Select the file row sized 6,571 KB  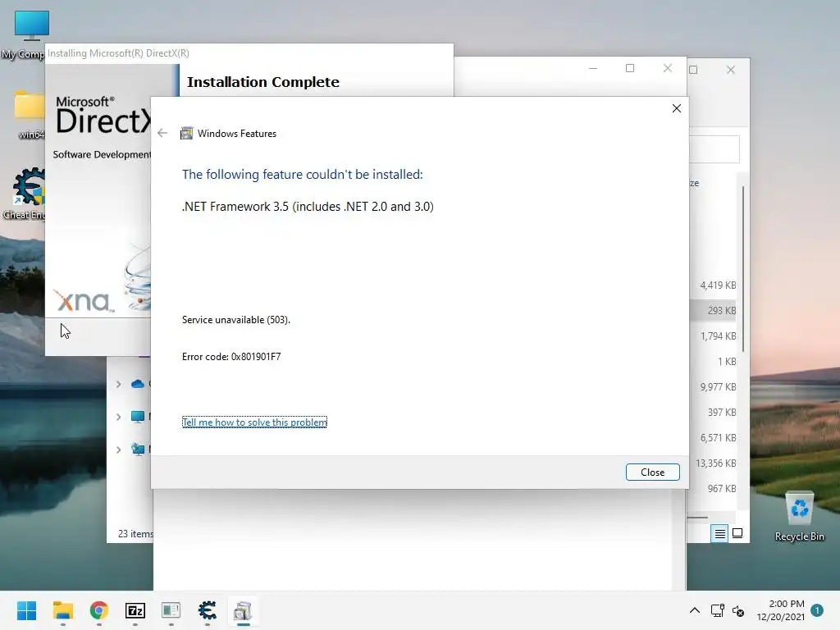tap(713, 438)
